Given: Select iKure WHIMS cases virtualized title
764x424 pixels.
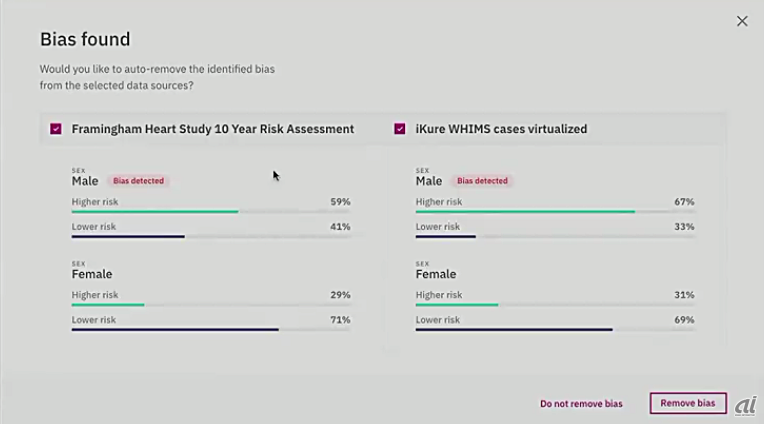Looking at the screenshot, I should [501, 129].
